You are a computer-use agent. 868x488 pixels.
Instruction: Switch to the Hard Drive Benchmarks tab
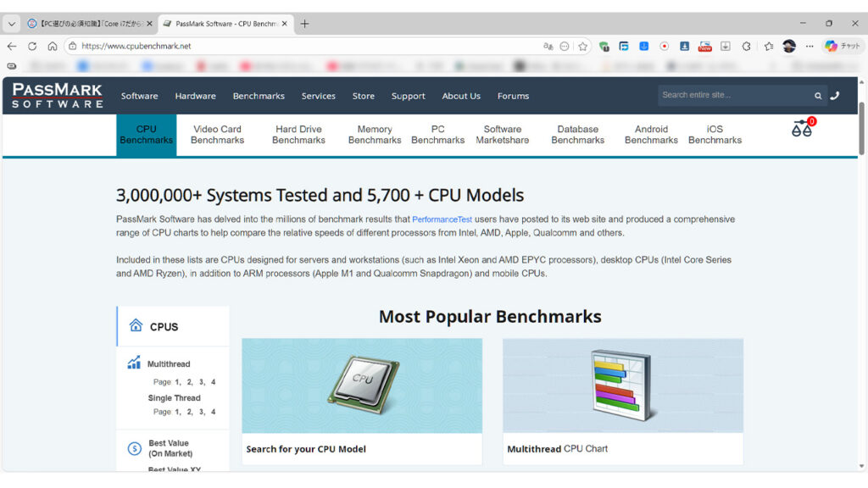(298, 135)
